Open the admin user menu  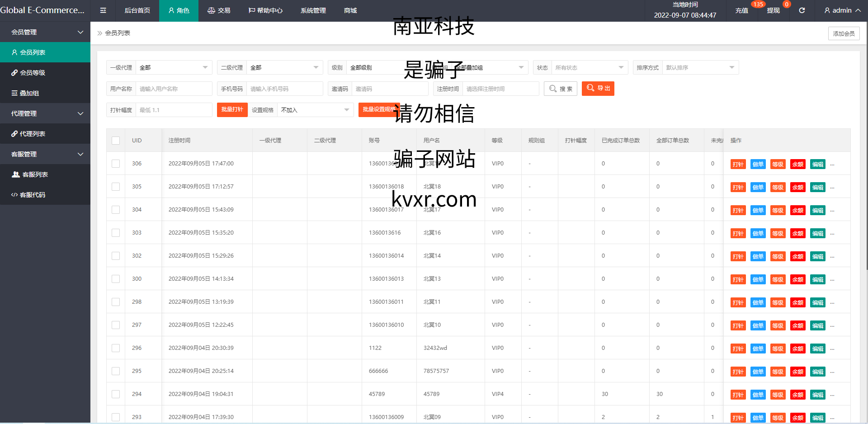tap(843, 10)
